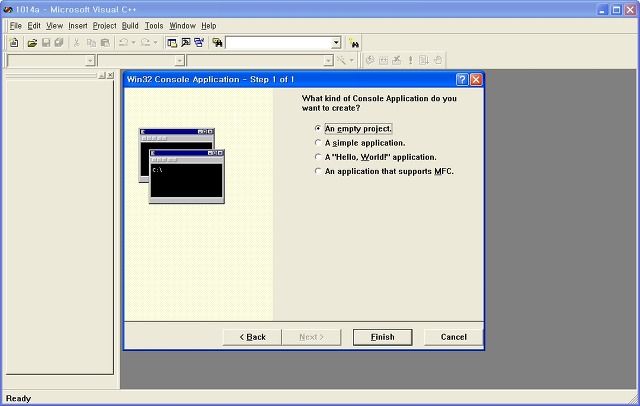This screenshot has height=406, width=640.
Task: Open the View menu
Action: [x=54, y=26]
